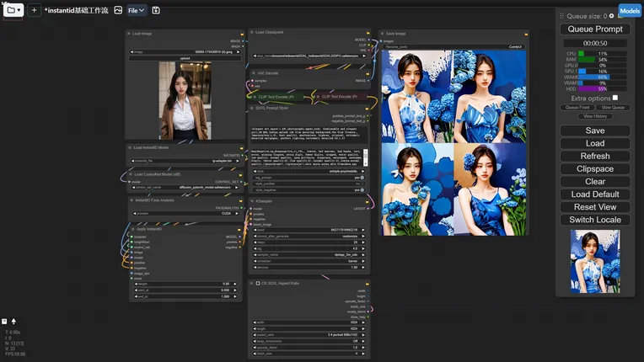Click the image icon beside workflow title
Viewport: 644px width, 362px height.
(119, 10)
